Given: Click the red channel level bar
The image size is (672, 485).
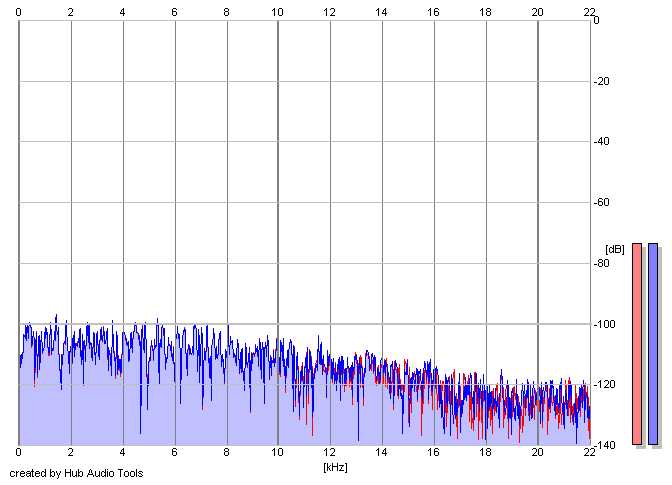Looking at the screenshot, I should tap(636, 343).
